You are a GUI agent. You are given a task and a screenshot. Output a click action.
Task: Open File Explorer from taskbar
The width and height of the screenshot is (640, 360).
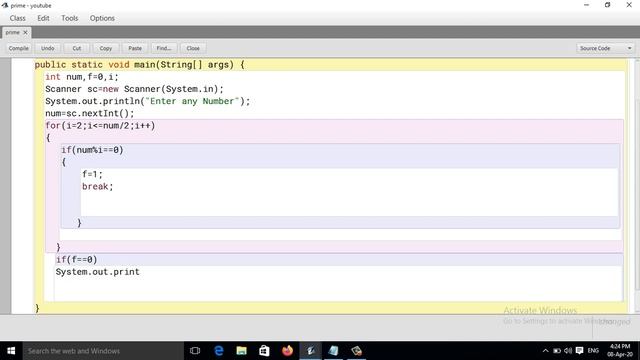click(242, 351)
